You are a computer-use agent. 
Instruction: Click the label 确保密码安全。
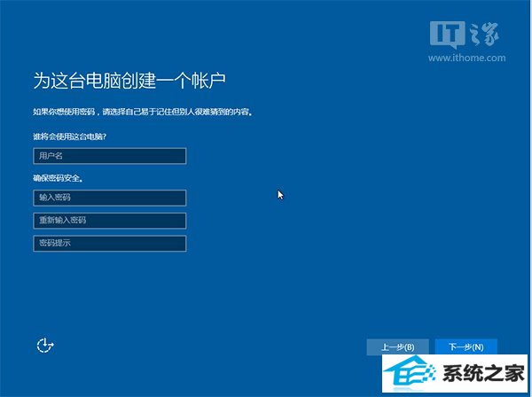click(58, 178)
